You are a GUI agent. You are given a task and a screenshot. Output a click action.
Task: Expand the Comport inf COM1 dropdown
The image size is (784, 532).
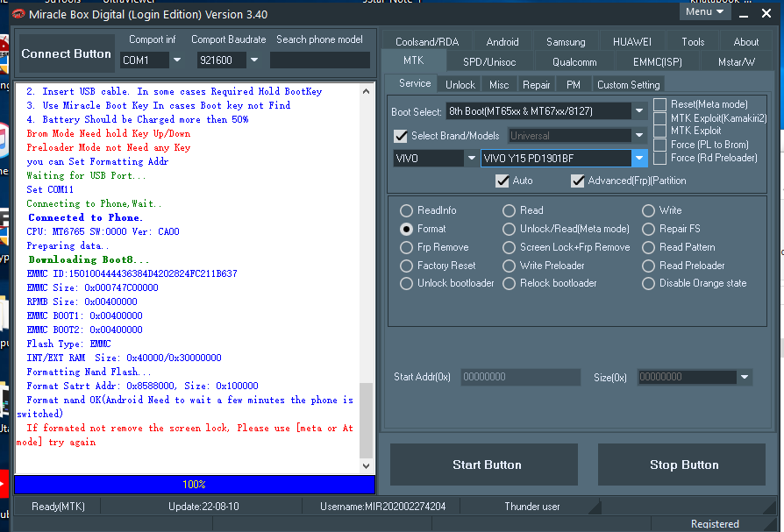click(x=177, y=60)
